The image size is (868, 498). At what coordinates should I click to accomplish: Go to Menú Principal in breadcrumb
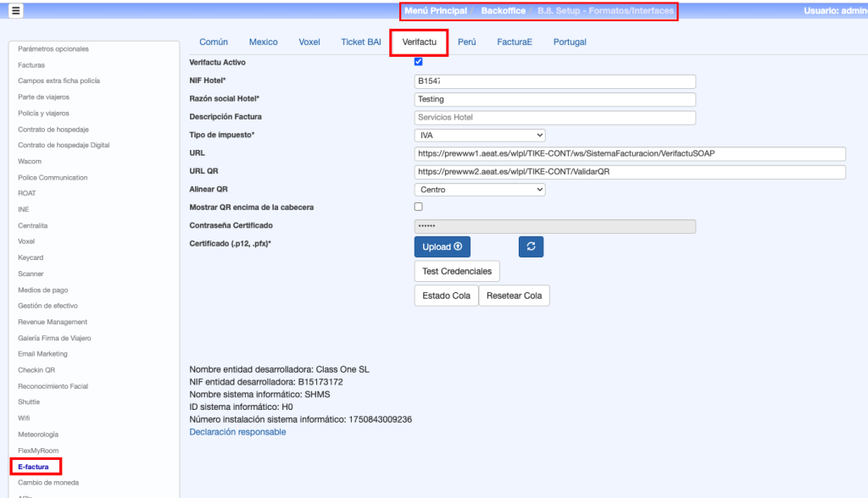(436, 11)
